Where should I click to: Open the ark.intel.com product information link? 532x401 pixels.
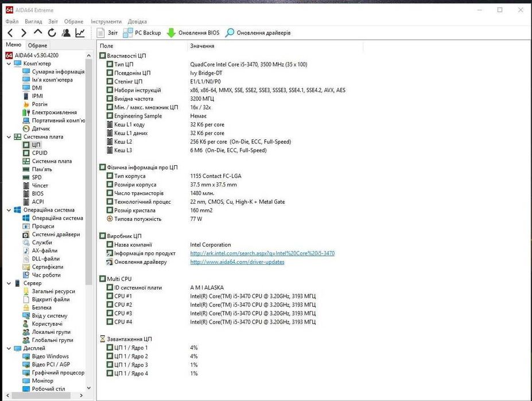click(262, 254)
